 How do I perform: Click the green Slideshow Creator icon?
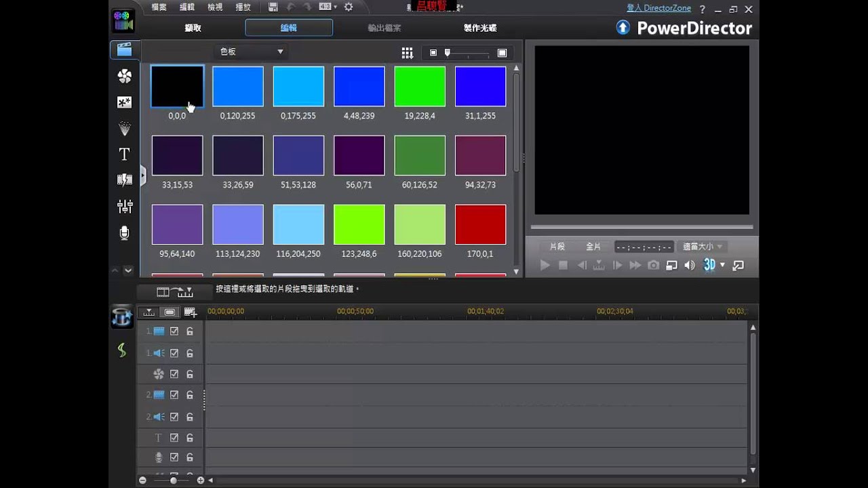point(121,350)
